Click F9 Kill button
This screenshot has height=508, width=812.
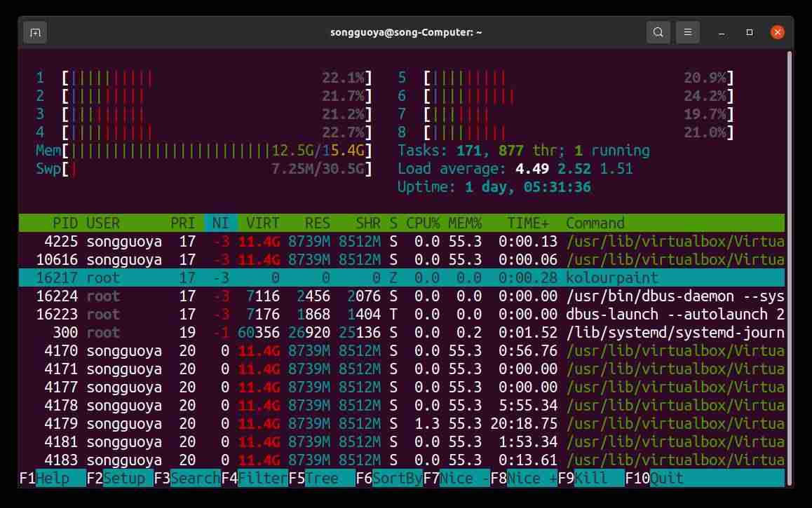click(x=591, y=479)
